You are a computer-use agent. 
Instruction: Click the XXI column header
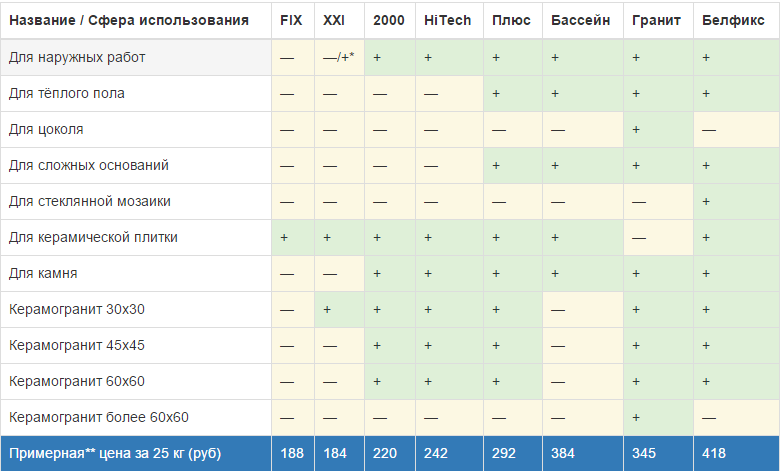tap(335, 20)
